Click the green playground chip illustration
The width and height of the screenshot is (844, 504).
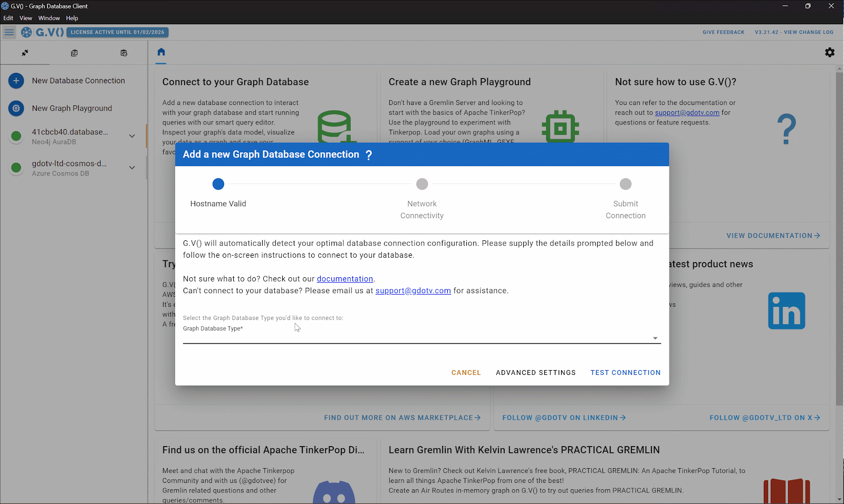point(560,127)
